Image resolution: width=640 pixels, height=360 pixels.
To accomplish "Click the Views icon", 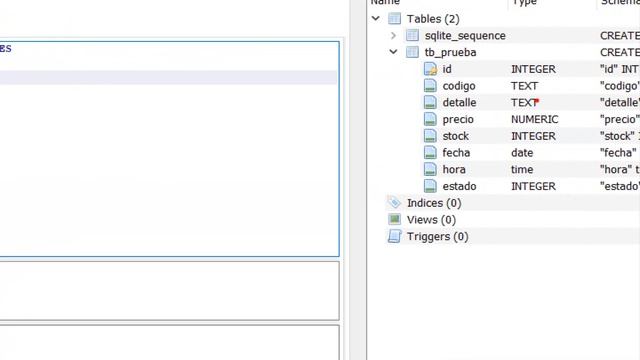I will click(x=394, y=219).
